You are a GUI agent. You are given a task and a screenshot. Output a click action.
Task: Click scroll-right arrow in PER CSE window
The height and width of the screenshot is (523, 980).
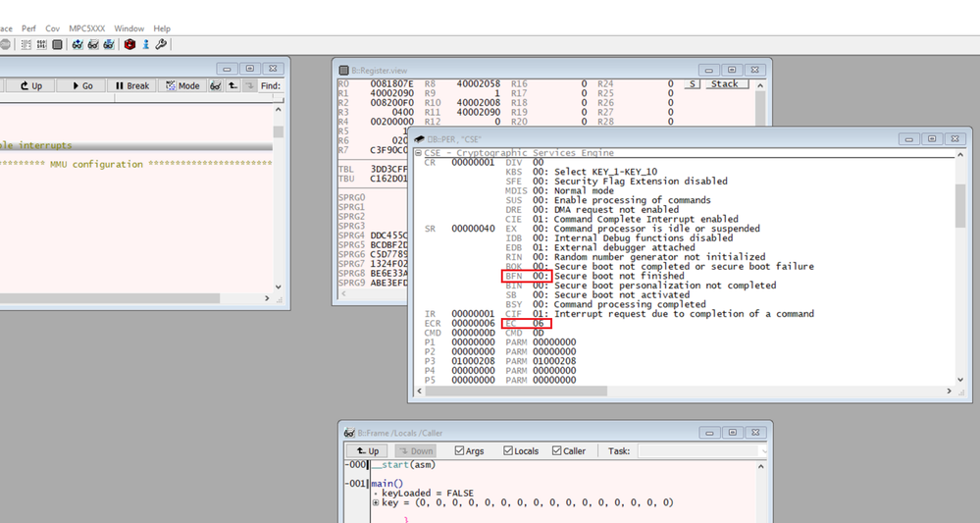[x=950, y=392]
